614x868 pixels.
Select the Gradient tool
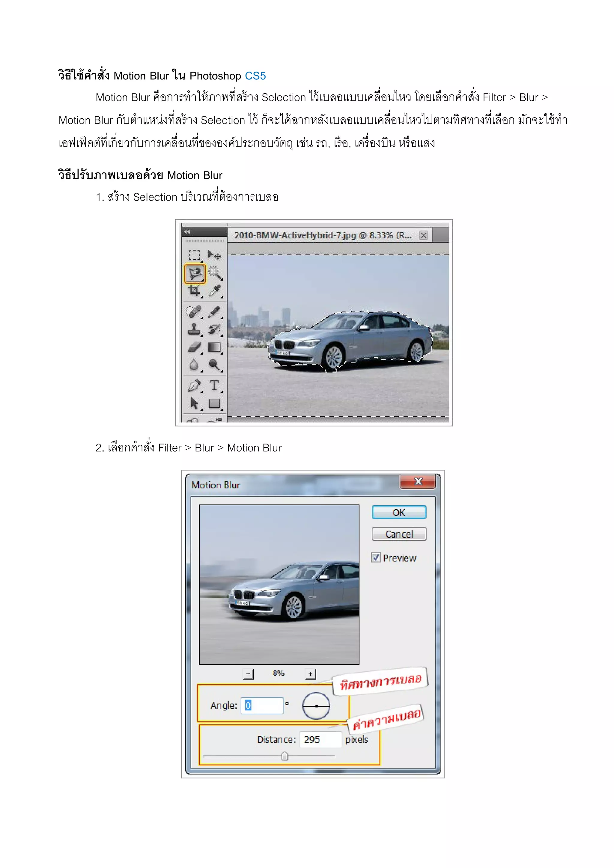tap(214, 347)
